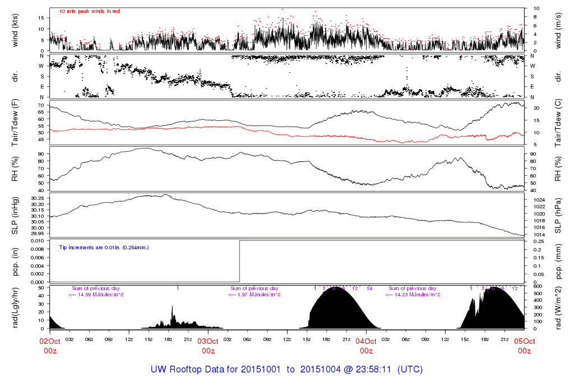Select "23:58:11" timestamp in the title
This screenshot has height=392, width=574.
pyautogui.click(x=373, y=370)
